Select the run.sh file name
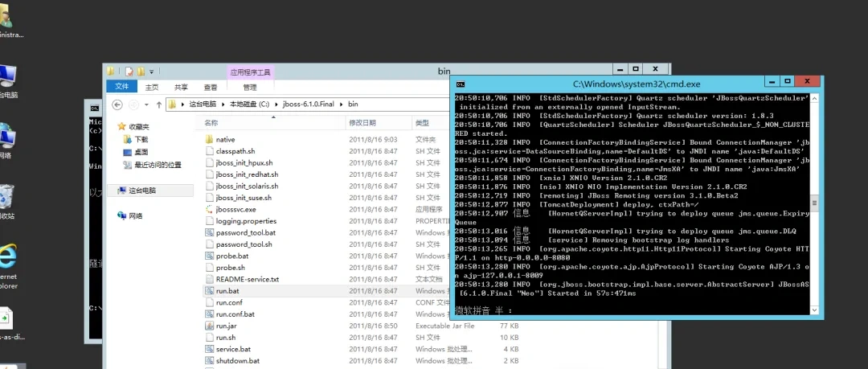868x369 pixels. pos(226,338)
